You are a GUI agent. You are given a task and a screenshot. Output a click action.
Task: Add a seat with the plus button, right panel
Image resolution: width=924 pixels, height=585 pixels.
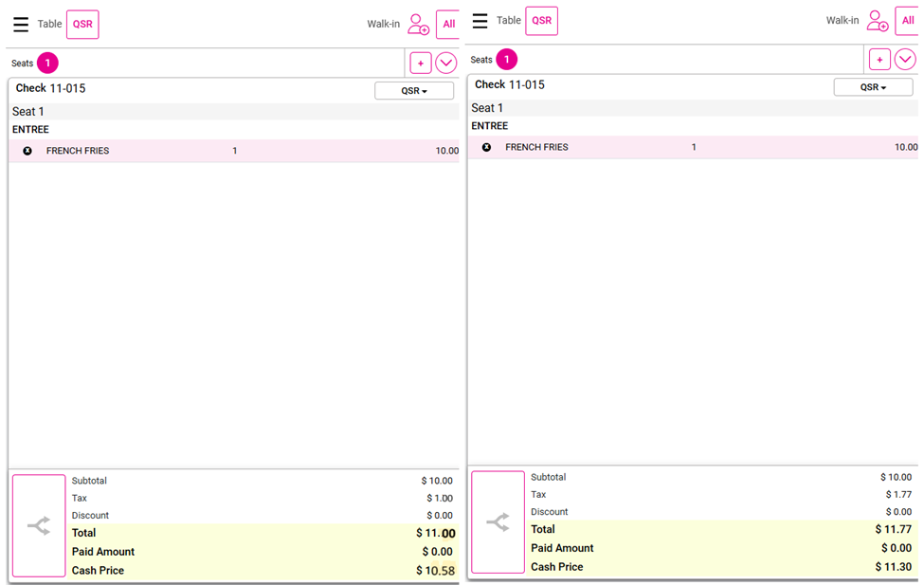879,60
